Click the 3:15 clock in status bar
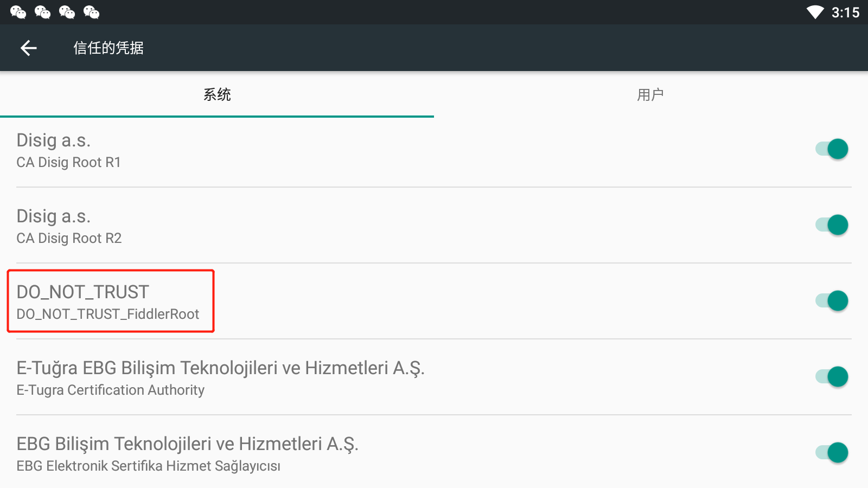The image size is (868, 488). (x=845, y=12)
